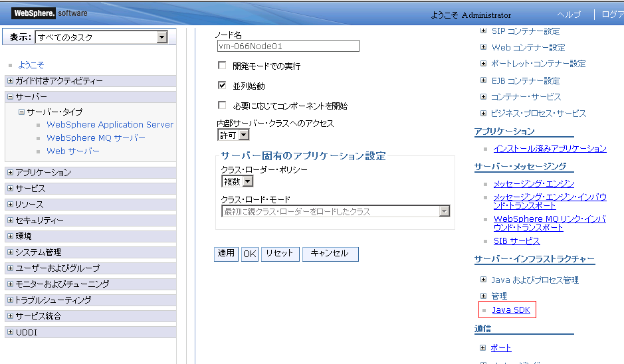Expand 管理 plus icon
Screen dimensions: 624x364
coord(483,296)
